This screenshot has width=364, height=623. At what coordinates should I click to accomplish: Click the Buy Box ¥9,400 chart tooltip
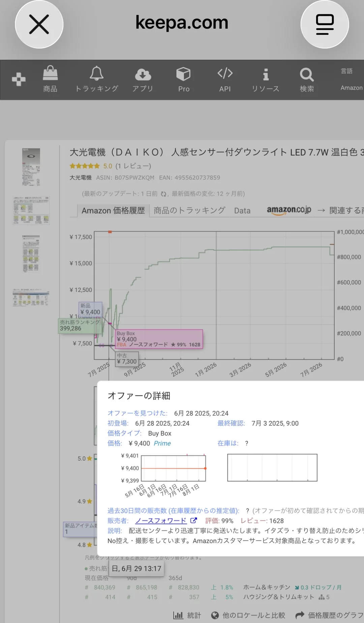tap(159, 339)
